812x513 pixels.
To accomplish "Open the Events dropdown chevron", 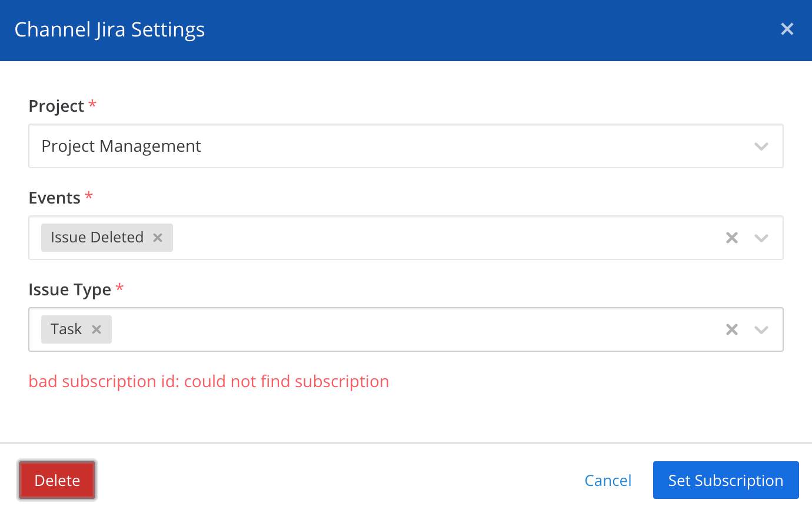I will point(761,238).
